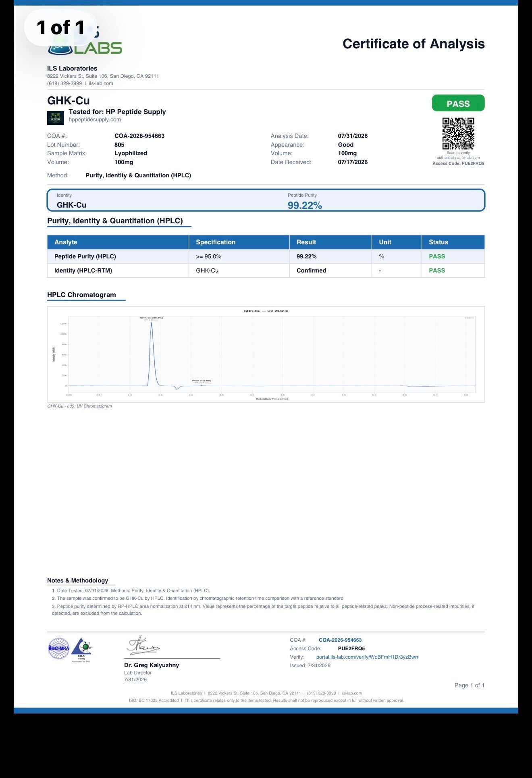Click the "Issued: 7/31/2026" text
Screen dimensions: 532x778
[x=310, y=666]
